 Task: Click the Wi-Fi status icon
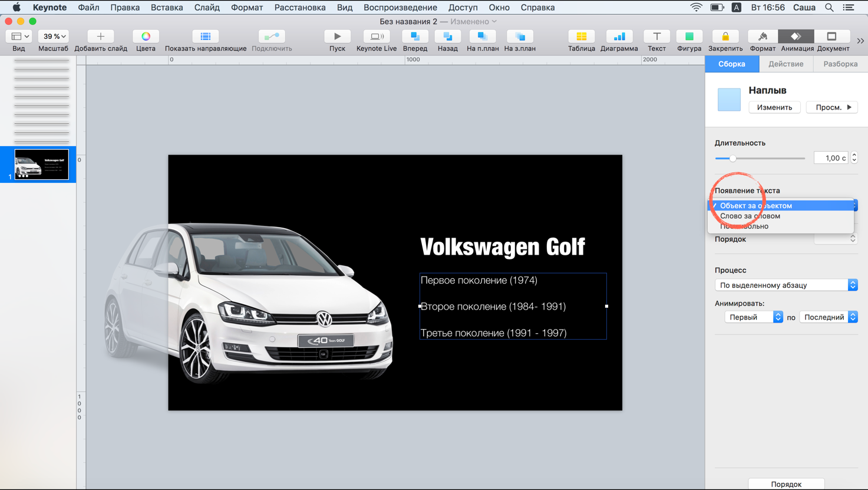(x=696, y=7)
